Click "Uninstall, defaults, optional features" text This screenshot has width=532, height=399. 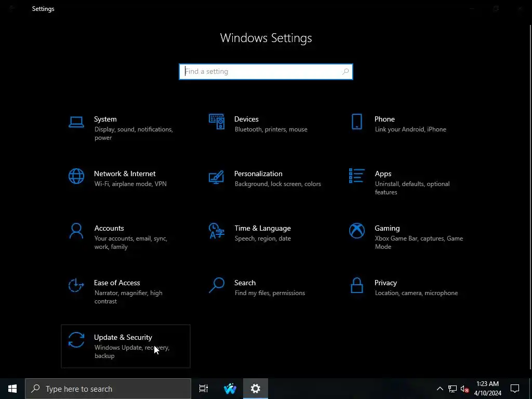[412, 188]
